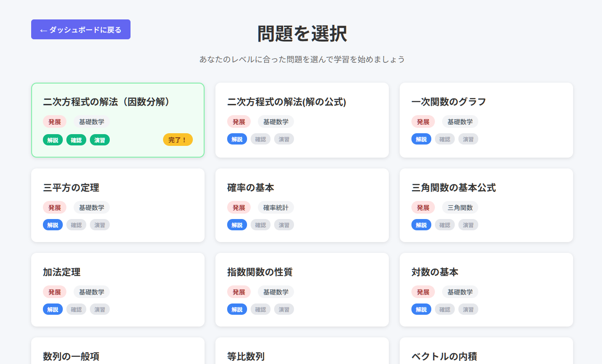602x364 pixels.
Task: Click 基礎数学 tag on the 因数分解 card
Action: click(92, 122)
